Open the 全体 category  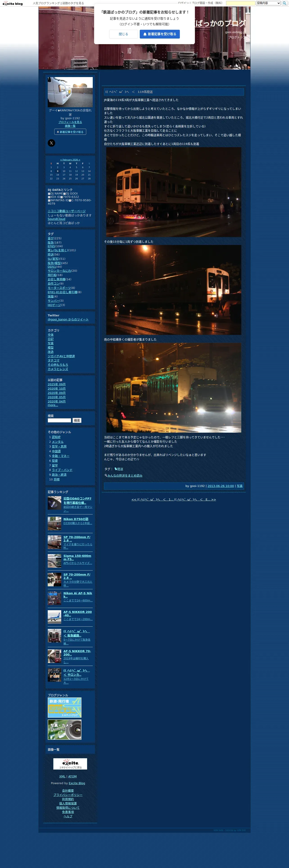50,335
